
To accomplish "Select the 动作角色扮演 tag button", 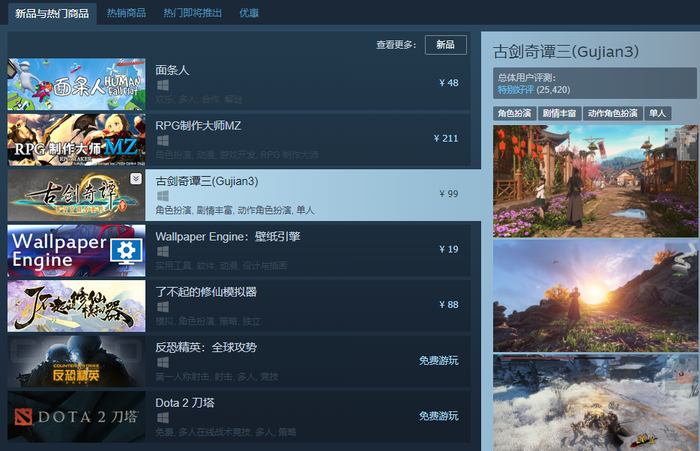I will (x=612, y=113).
